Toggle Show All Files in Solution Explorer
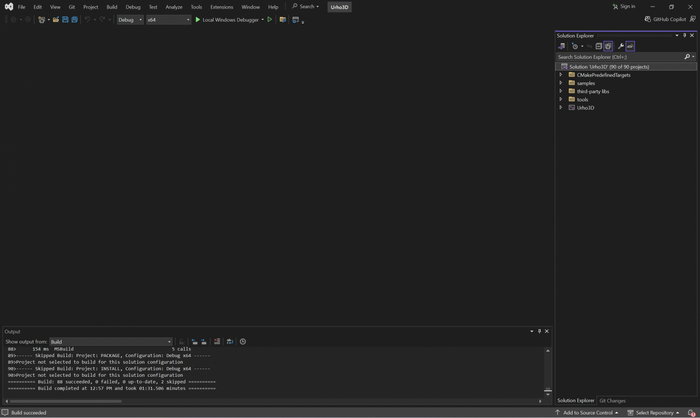The image size is (700, 418). [608, 46]
